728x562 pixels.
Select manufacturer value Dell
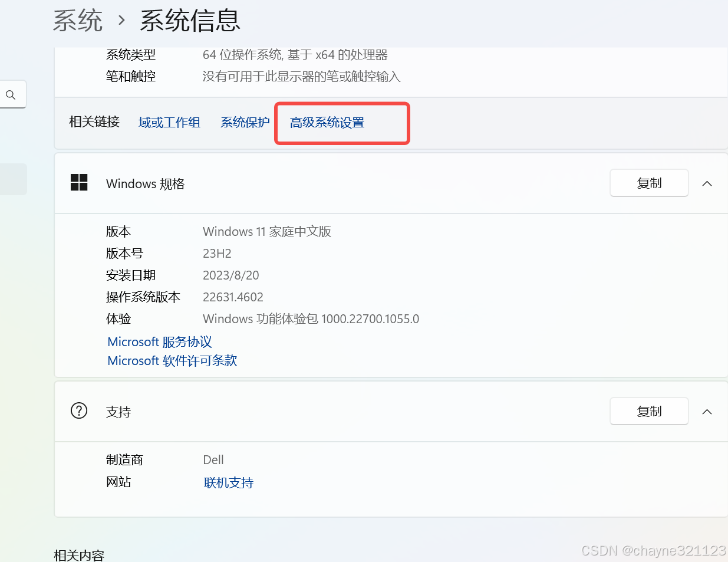point(213,460)
